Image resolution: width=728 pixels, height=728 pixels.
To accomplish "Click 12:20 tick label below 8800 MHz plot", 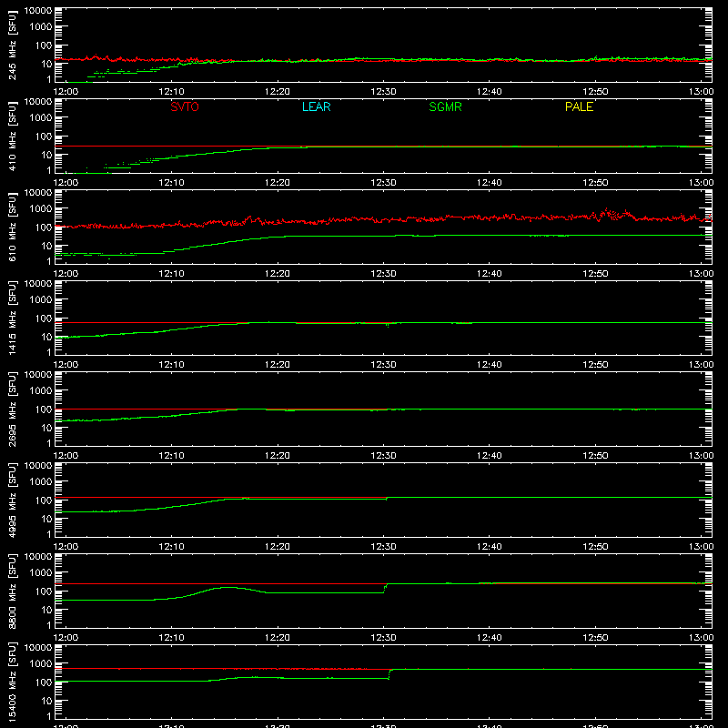I will (x=278, y=638).
